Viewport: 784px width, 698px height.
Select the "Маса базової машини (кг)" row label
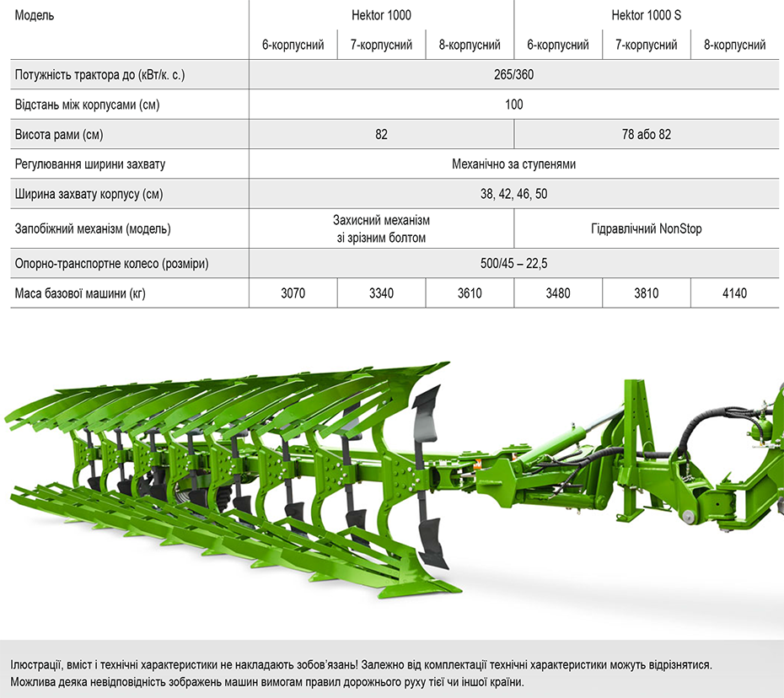pyautogui.click(x=80, y=293)
